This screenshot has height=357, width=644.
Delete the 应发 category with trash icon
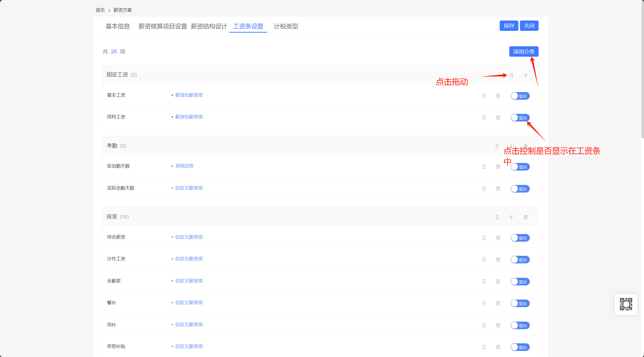pyautogui.click(x=525, y=217)
